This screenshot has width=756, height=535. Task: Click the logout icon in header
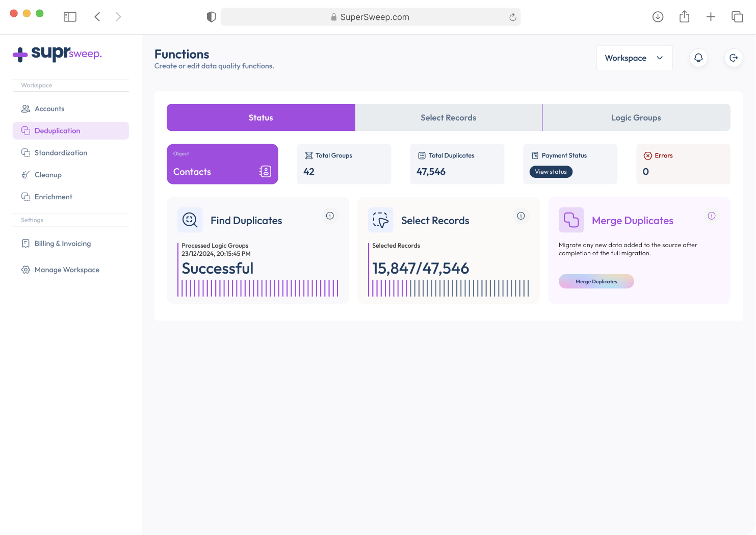tap(733, 58)
